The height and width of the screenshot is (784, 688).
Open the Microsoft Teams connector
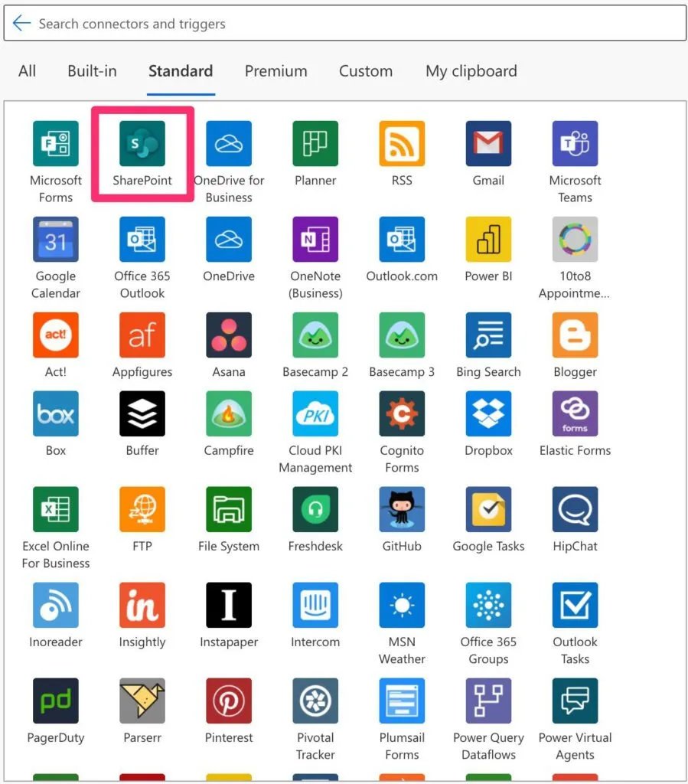tap(575, 144)
